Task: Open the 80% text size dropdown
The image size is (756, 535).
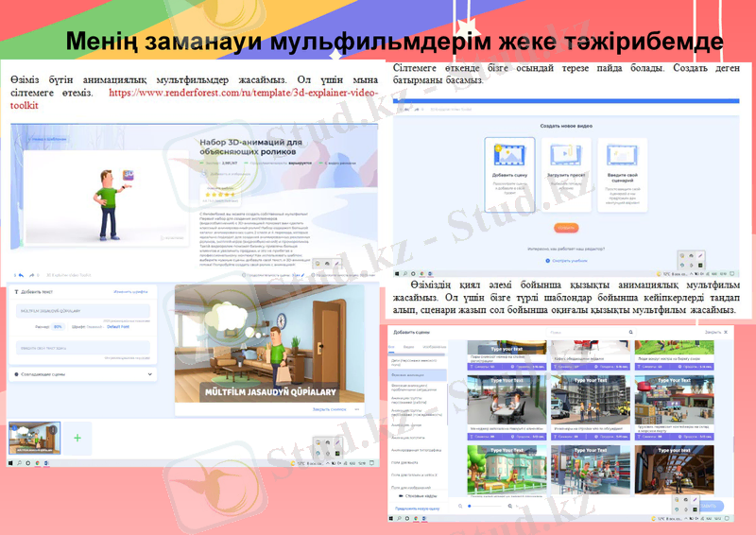Action: [x=59, y=327]
